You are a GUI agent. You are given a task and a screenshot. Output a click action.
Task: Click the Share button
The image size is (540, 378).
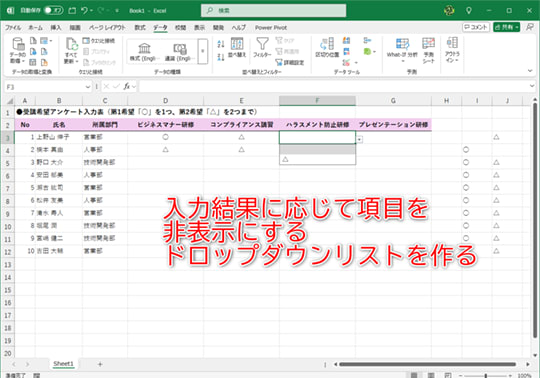click(506, 27)
